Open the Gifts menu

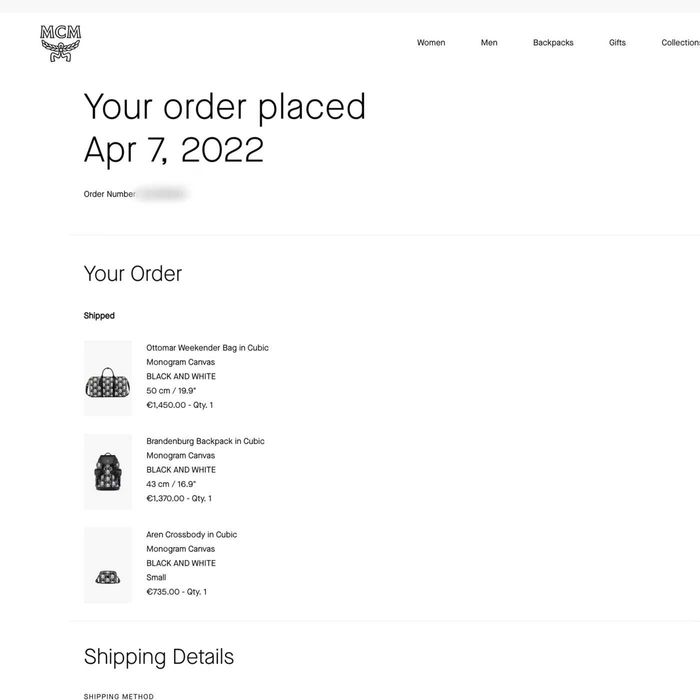coord(617,43)
